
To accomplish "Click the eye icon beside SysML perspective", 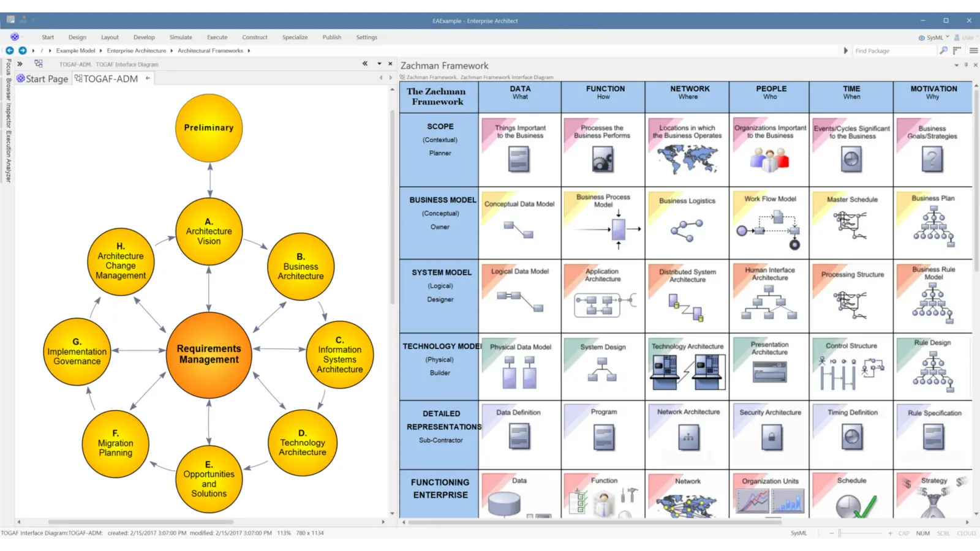I will click(921, 37).
